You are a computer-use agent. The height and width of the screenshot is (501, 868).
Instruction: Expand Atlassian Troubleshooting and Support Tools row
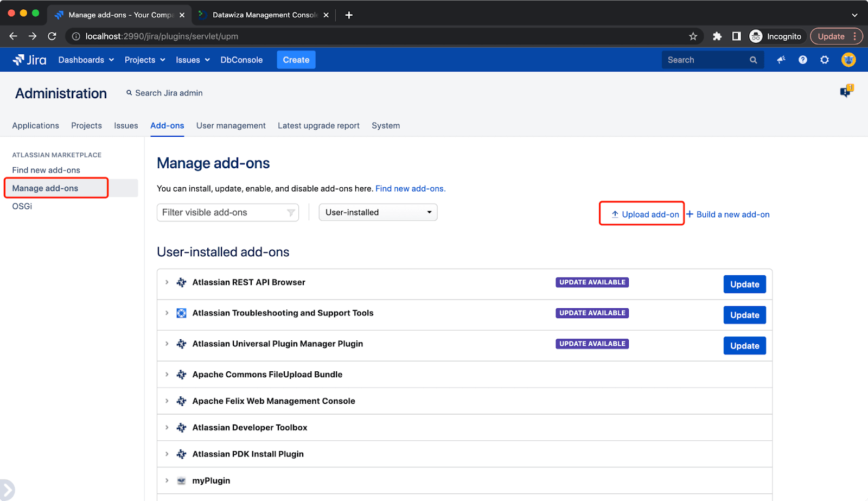(167, 313)
